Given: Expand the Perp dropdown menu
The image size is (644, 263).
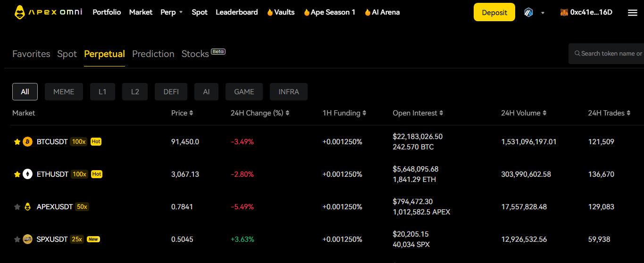Looking at the screenshot, I should tap(172, 12).
